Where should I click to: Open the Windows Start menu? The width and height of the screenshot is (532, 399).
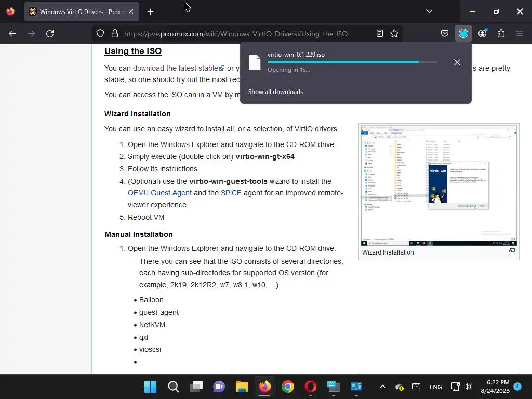(x=150, y=387)
